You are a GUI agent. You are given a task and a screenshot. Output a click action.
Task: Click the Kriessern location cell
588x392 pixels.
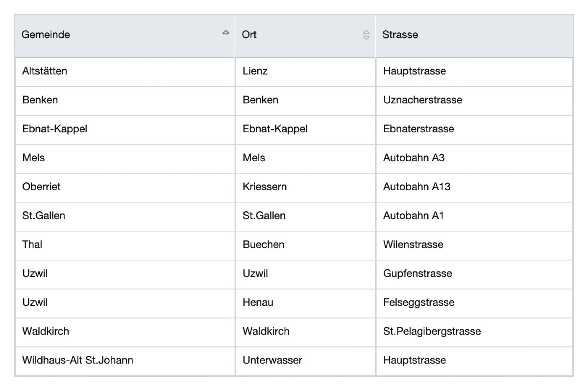point(265,187)
